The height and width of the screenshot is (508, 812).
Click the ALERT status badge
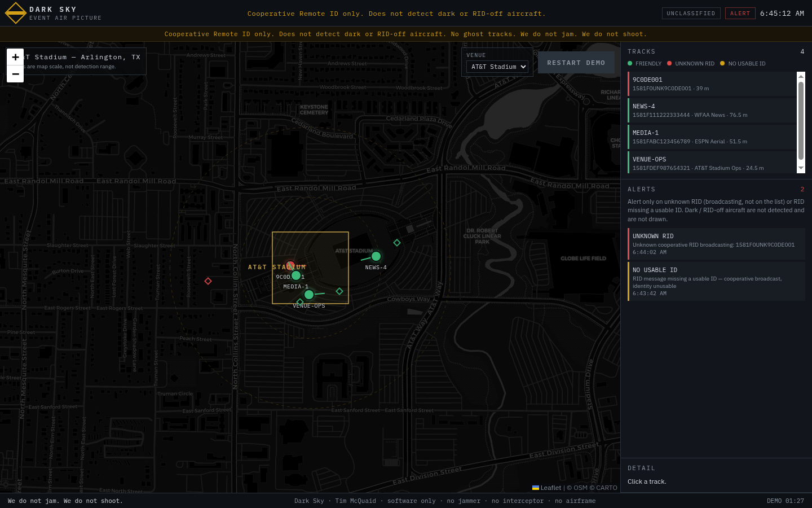(x=740, y=13)
